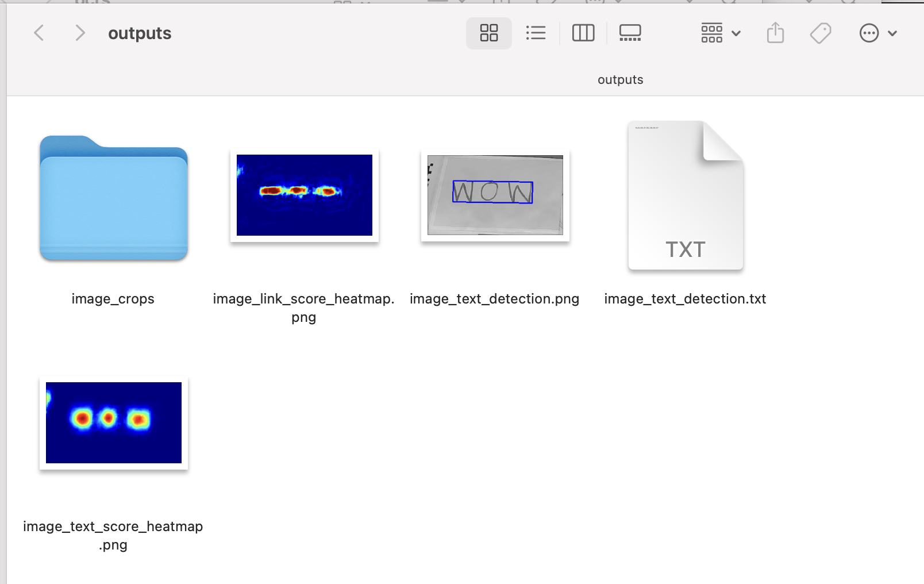
Task: Open the group-by options dropdown
Action: (720, 33)
